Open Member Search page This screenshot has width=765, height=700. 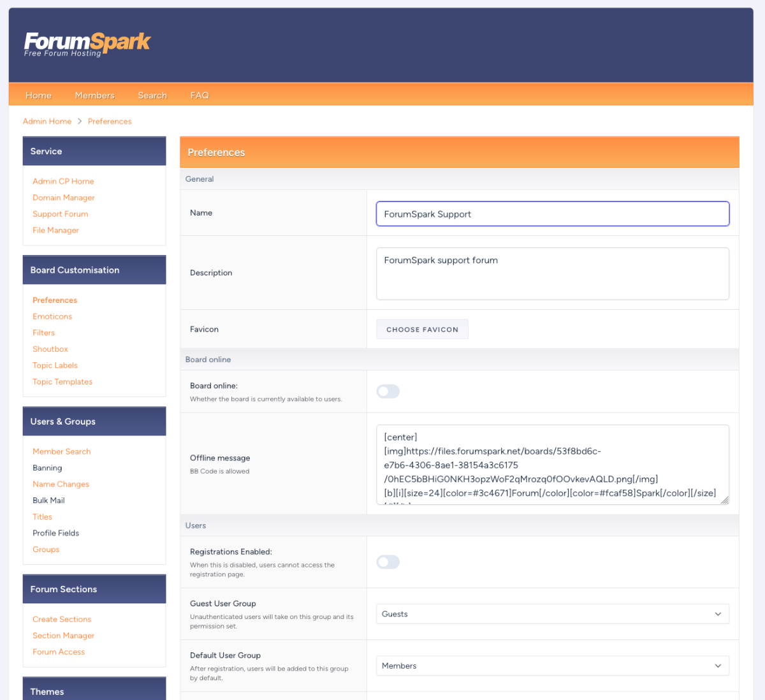62,451
